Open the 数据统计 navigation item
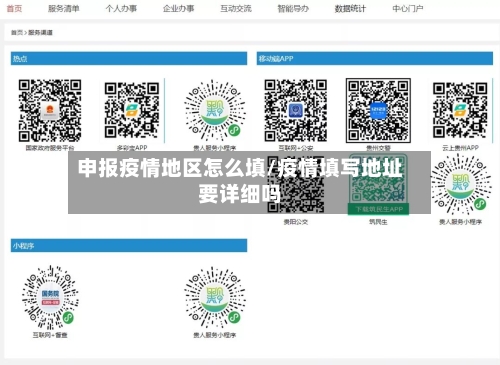This screenshot has height=365, width=500. point(350,8)
